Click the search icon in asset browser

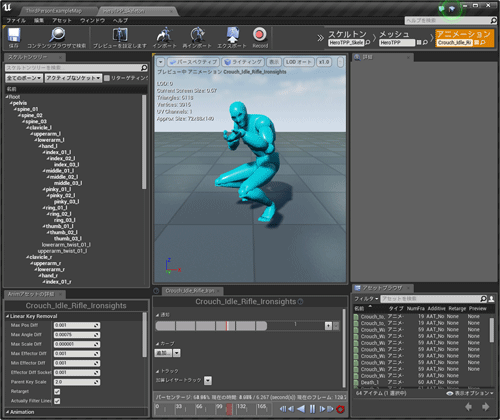pyautogui.click(x=483, y=299)
